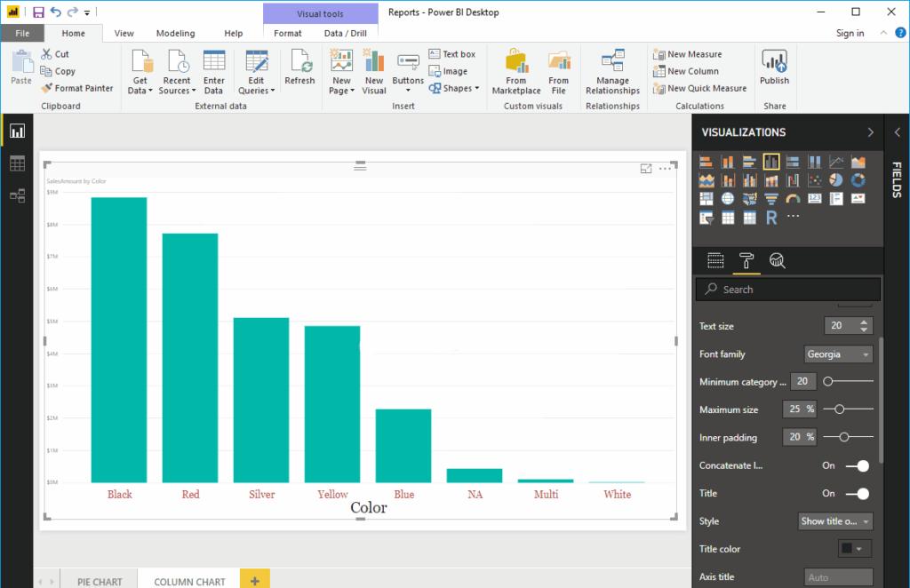Switch to Relationships view in sidebar
The image size is (910, 588).
[18, 195]
